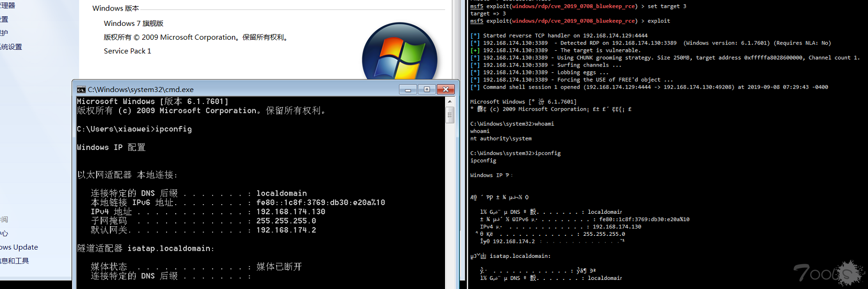Click 'C:\Windows\system32>ipconfig' prompt in terminal
The width and height of the screenshot is (868, 289).
[x=516, y=153]
